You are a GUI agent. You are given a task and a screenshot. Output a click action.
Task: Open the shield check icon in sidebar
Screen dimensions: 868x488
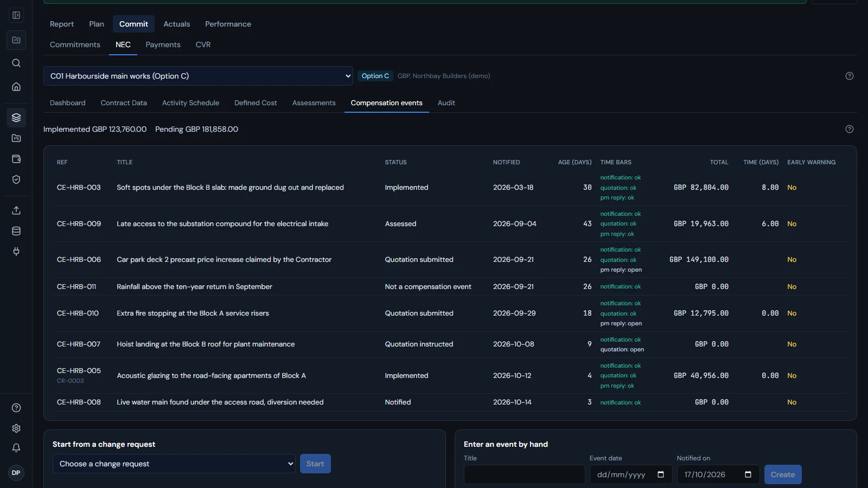point(16,179)
